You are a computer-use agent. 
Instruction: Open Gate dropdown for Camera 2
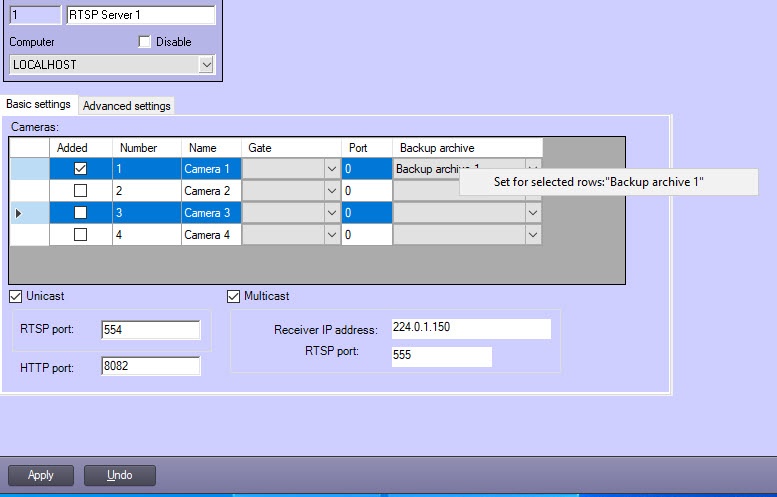coord(332,191)
